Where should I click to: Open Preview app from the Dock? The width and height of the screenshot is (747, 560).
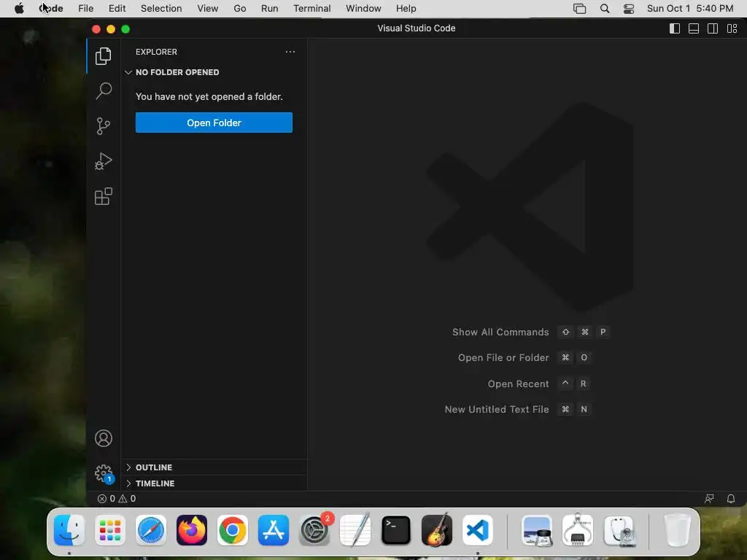[x=537, y=530]
